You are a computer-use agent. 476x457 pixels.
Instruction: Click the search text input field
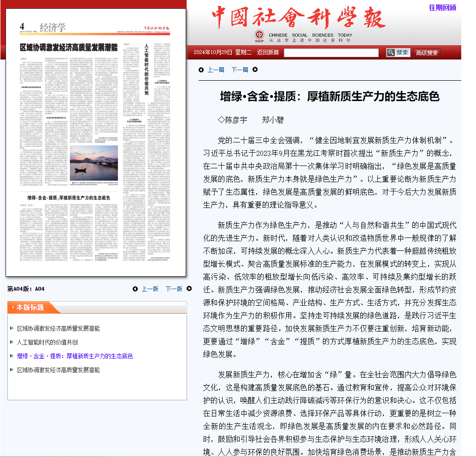tap(331, 53)
